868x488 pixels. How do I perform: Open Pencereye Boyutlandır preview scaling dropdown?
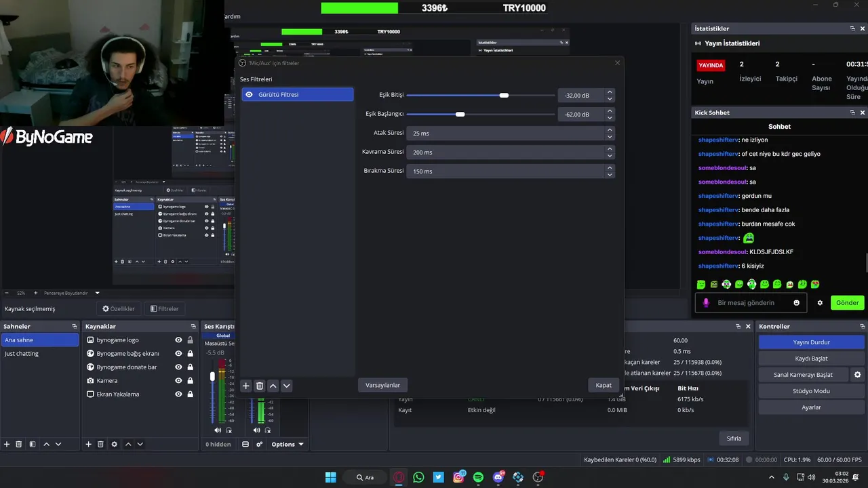[x=71, y=293]
